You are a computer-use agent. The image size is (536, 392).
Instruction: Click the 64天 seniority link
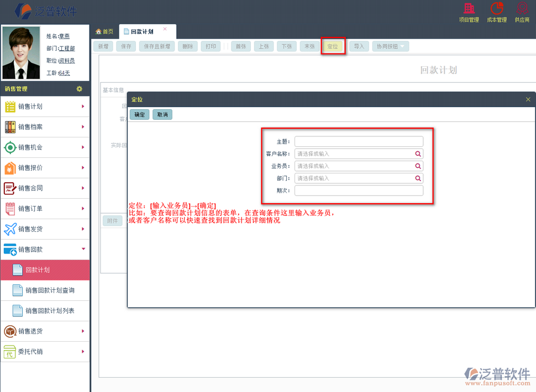[65, 73]
